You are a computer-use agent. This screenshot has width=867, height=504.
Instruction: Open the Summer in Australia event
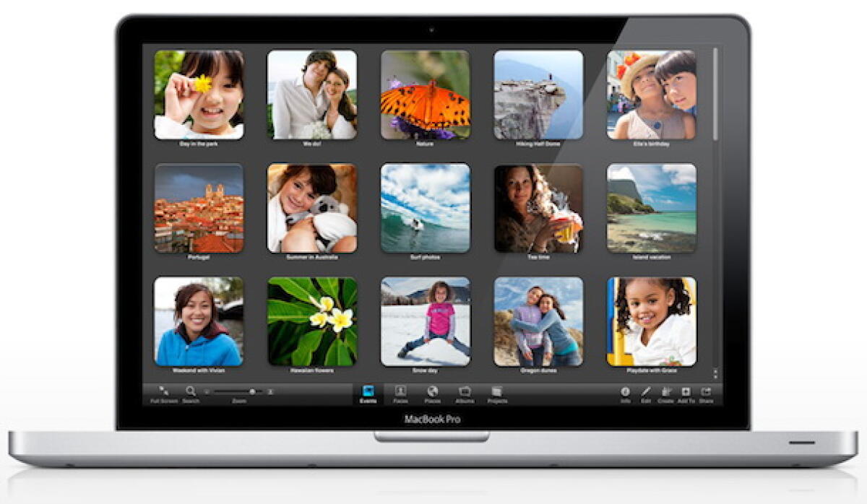point(312,208)
